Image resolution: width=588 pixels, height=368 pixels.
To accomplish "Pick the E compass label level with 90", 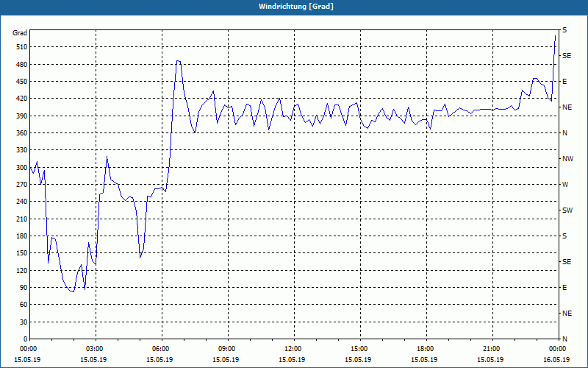I will coord(564,288).
